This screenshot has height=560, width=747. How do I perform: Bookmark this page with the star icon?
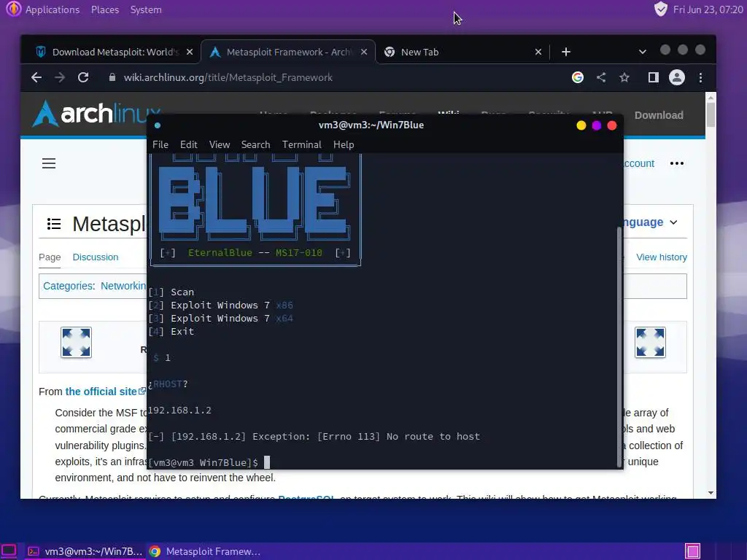tap(624, 77)
